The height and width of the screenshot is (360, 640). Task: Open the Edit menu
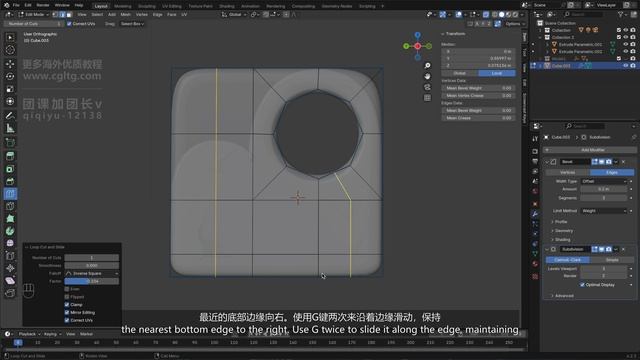click(x=28, y=5)
